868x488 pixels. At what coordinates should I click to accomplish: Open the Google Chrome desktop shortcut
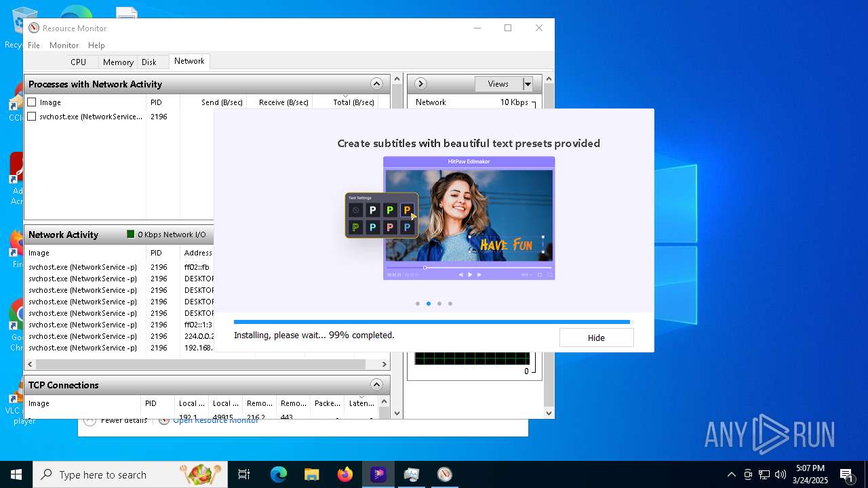17,325
